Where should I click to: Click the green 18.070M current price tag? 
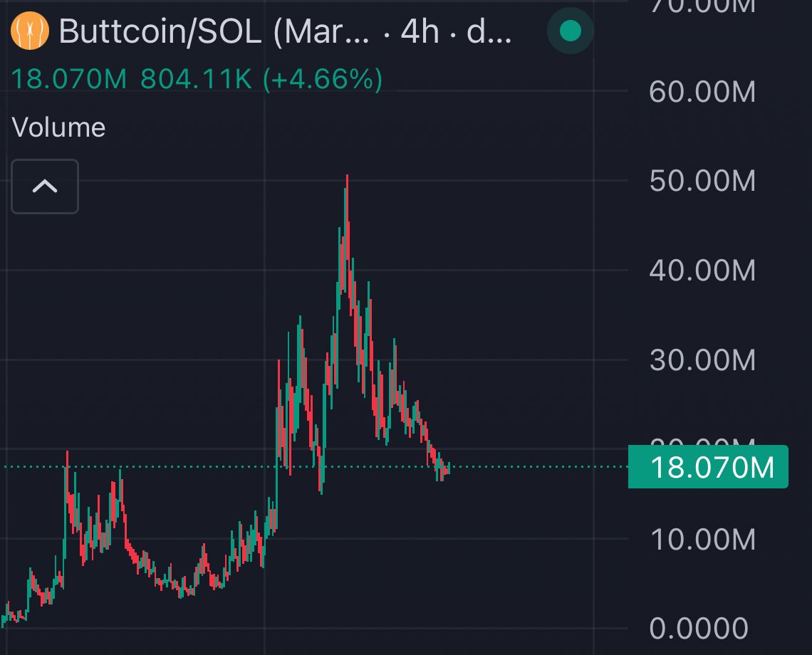(x=708, y=466)
